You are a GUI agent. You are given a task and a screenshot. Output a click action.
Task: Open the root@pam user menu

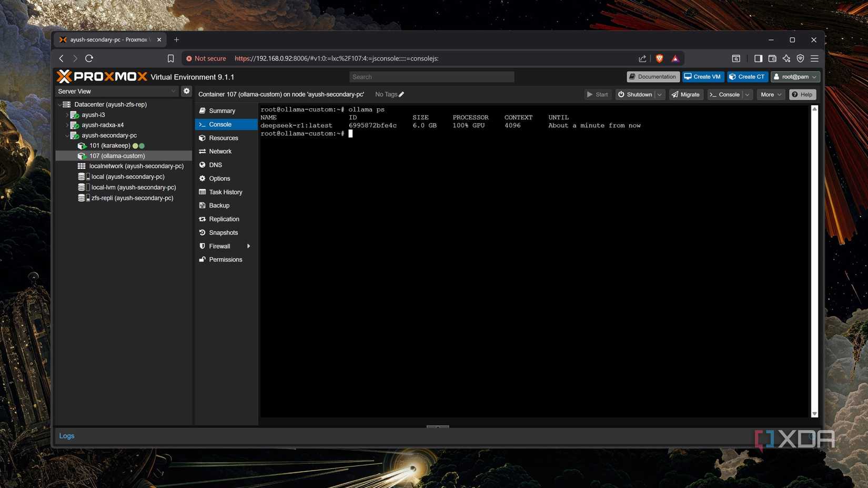795,77
